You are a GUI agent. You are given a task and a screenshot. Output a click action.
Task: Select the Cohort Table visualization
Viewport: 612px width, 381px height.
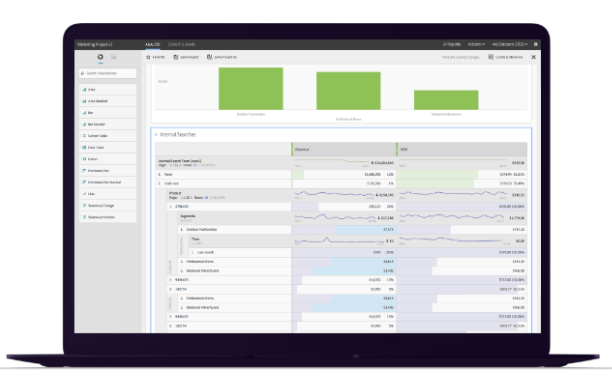coord(108,136)
